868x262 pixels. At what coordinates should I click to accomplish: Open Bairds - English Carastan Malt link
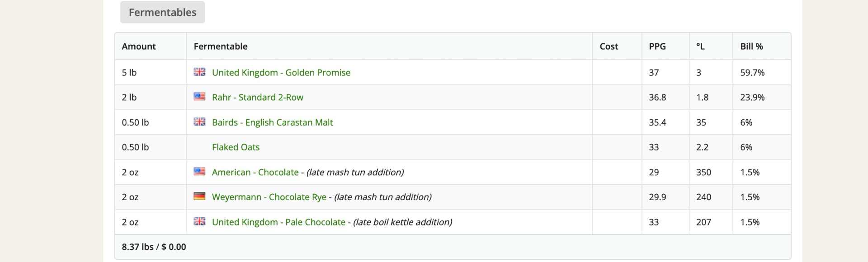(x=272, y=122)
